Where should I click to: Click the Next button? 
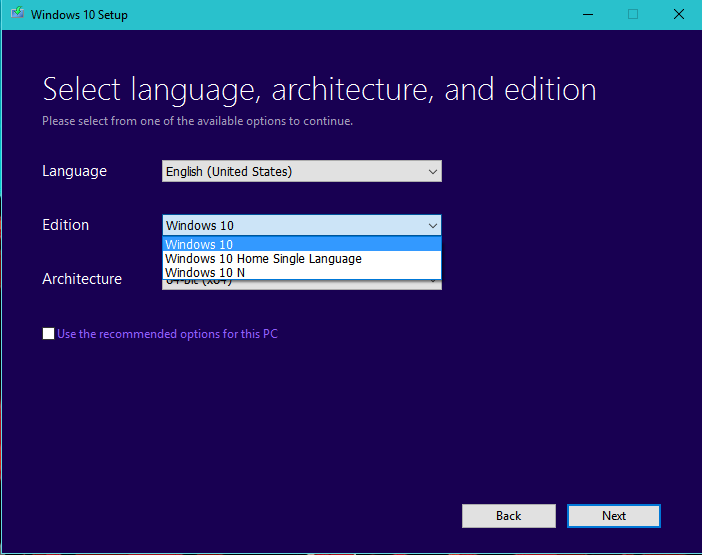(x=613, y=516)
